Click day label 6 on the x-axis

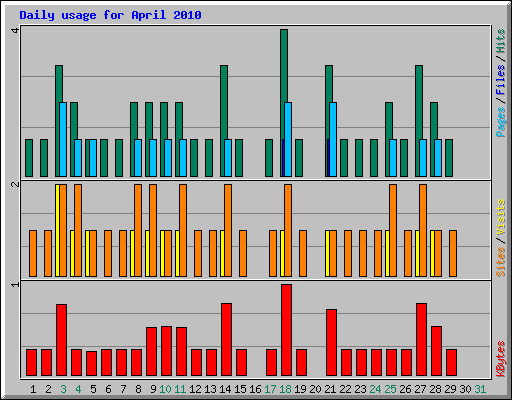click(x=108, y=389)
